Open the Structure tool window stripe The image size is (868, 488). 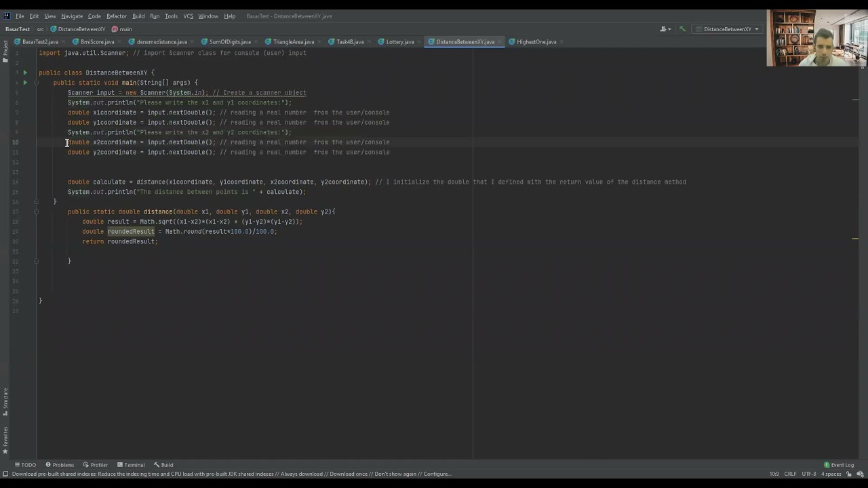[5, 402]
